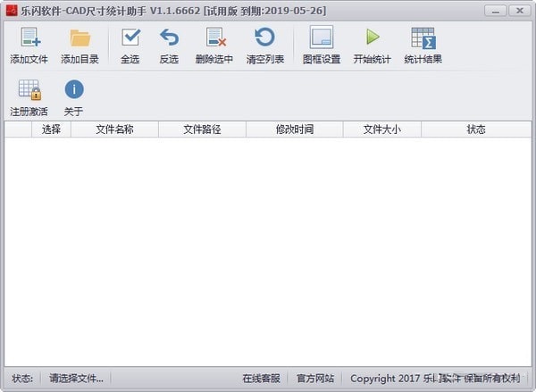Sort by 文件名称 column header
The width and height of the screenshot is (536, 392).
tap(114, 129)
